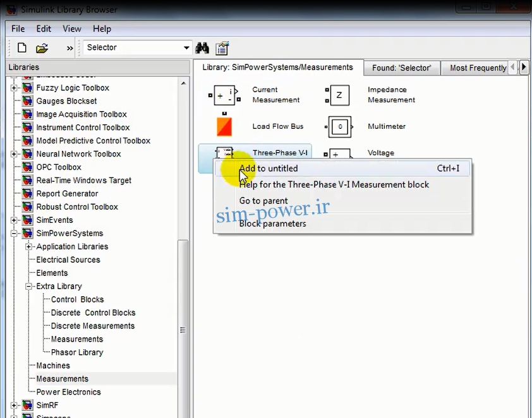Click the Fuzzy Logic Toolbox library icon
The width and height of the screenshot is (532, 418).
27,88
